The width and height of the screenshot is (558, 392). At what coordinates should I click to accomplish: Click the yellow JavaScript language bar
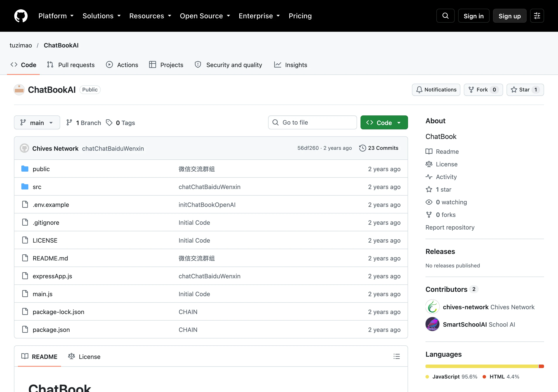tap(482, 366)
